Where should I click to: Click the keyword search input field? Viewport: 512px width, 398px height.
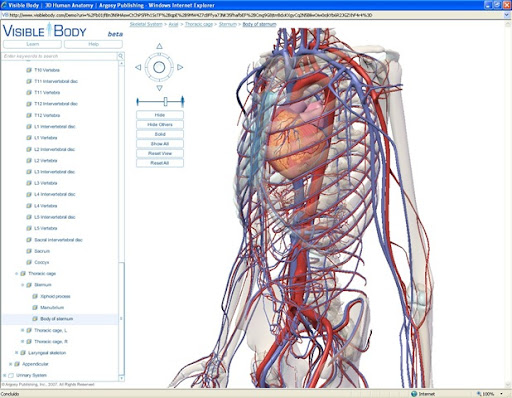(60, 56)
